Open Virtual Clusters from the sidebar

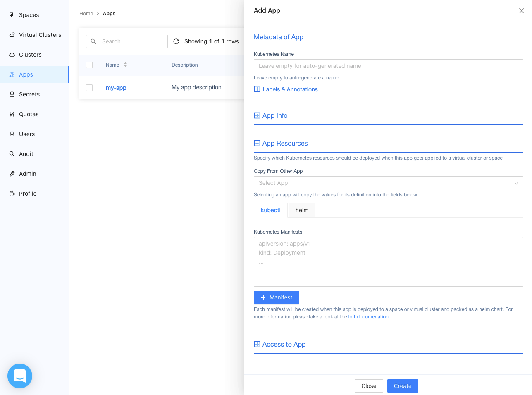pos(35,35)
